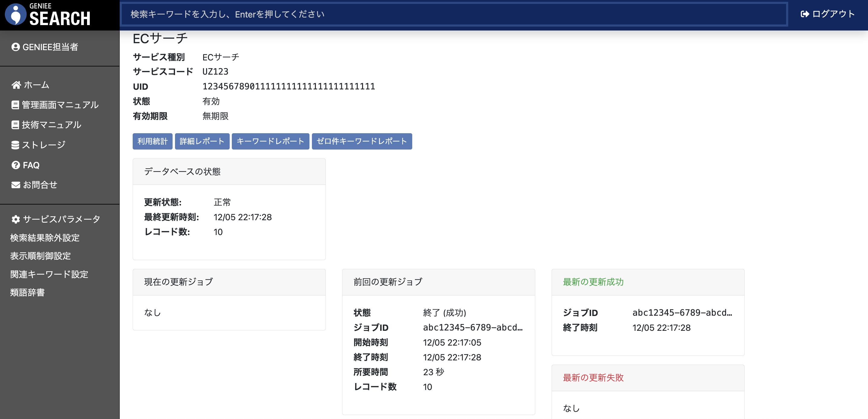The image size is (868, 419).
Task: Open サービスパラメータ via the gear icon
Action: tap(15, 219)
